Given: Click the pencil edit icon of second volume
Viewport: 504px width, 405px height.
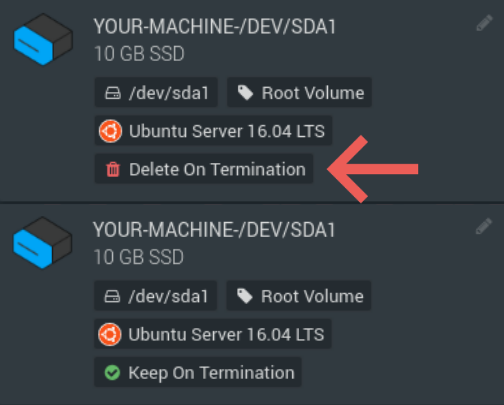Looking at the screenshot, I should coord(484,226).
